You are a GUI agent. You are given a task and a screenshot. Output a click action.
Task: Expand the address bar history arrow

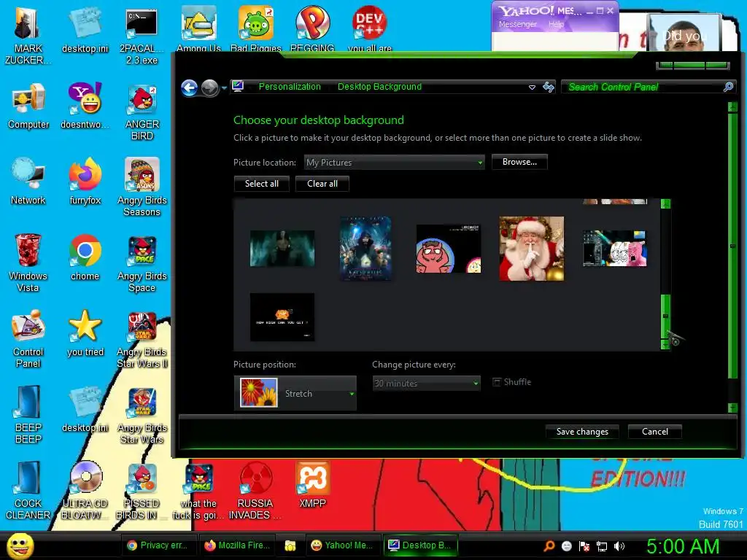point(532,87)
